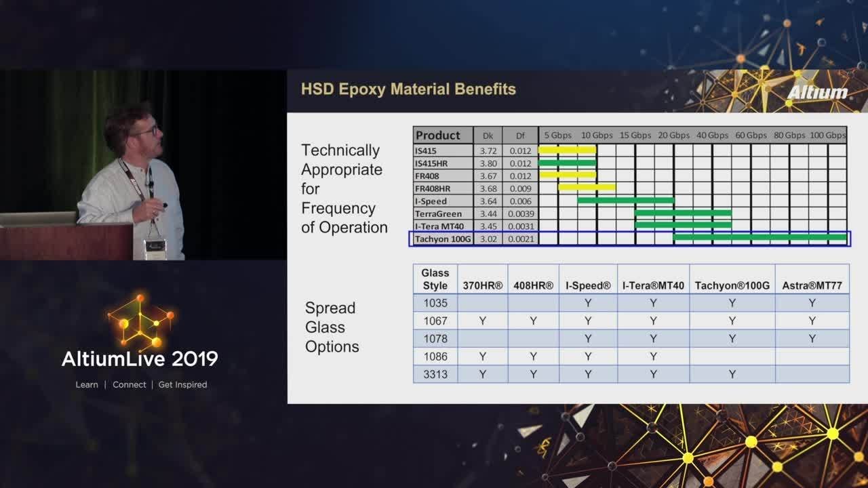Click the Df value '0.006'
Image resolution: width=868 pixels, height=488 pixels.
pos(521,201)
